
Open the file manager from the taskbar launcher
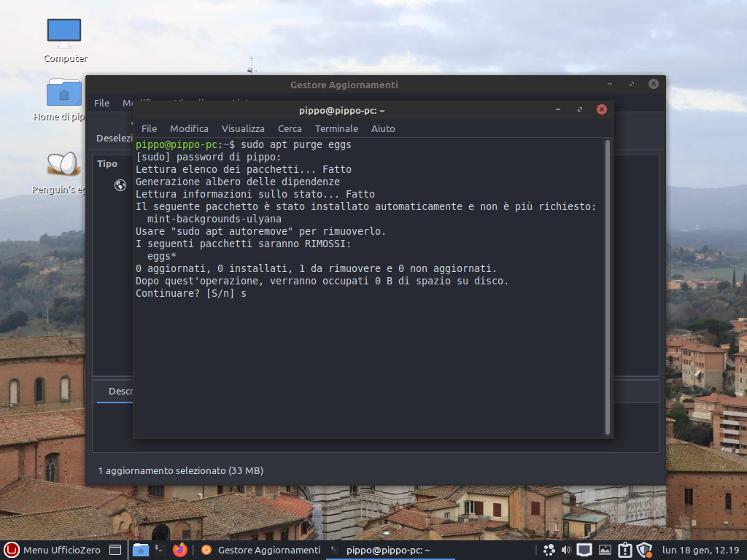click(141, 550)
